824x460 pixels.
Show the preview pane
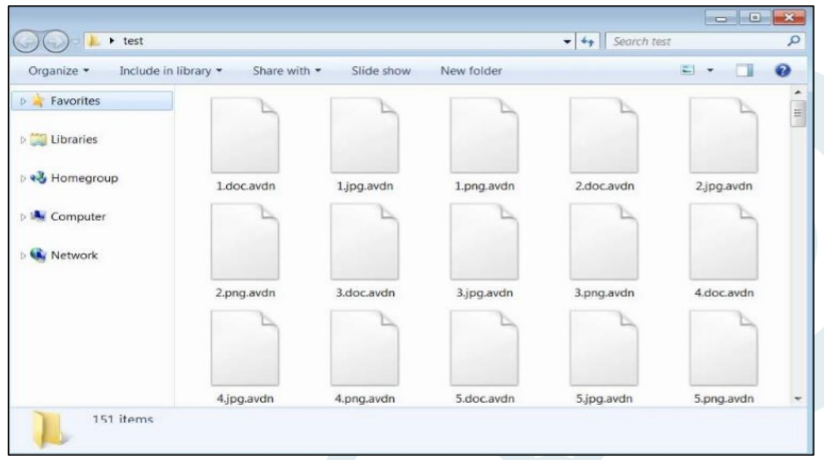[744, 70]
